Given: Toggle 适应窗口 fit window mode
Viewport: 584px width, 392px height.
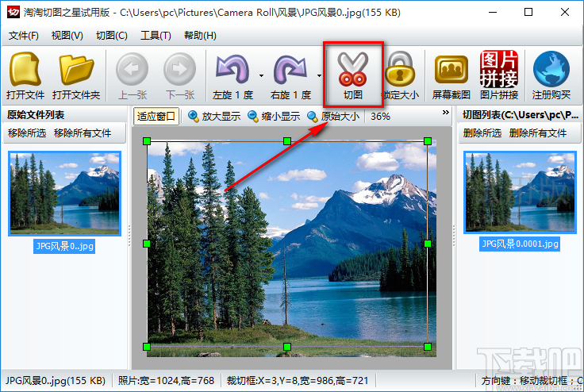Looking at the screenshot, I should [x=156, y=117].
